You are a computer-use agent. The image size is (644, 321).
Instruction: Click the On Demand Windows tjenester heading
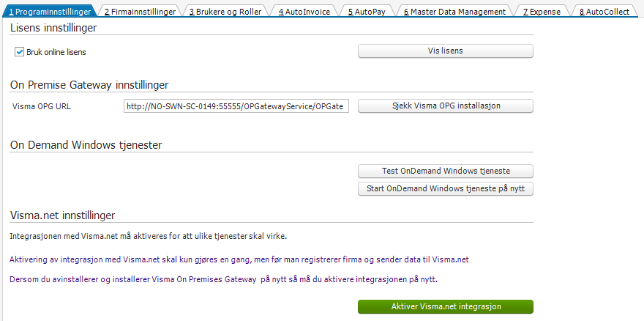coord(86,145)
